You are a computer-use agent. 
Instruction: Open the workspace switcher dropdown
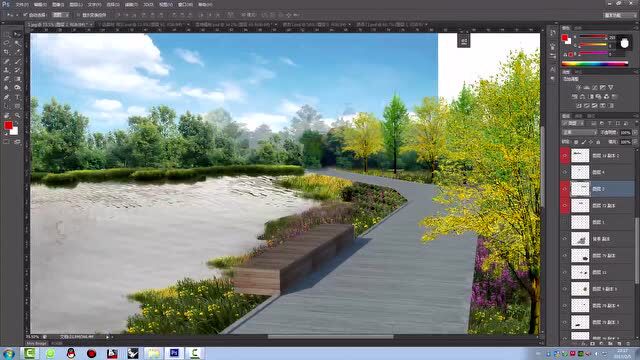(620, 15)
